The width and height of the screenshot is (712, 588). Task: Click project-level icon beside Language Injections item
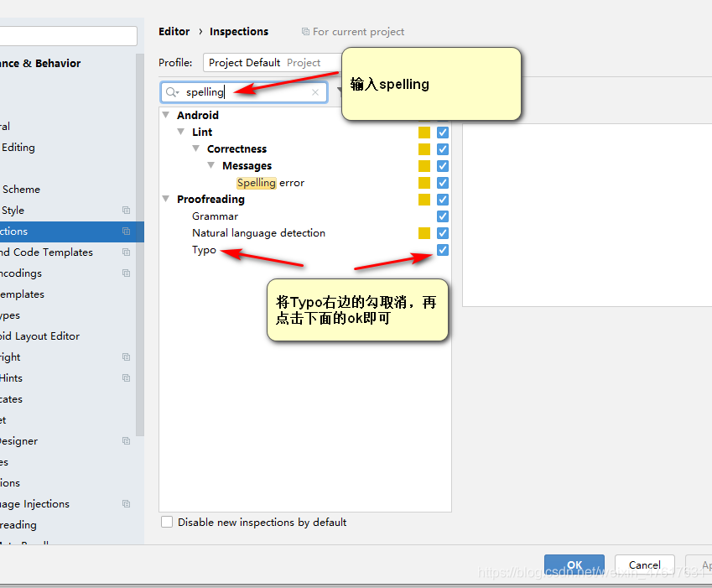tap(127, 503)
